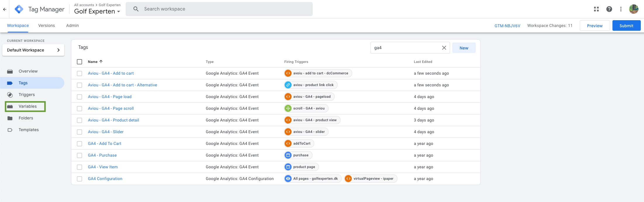This screenshot has height=202, width=644.
Task: Check the GA4 - Purchase row
Action: (79, 155)
